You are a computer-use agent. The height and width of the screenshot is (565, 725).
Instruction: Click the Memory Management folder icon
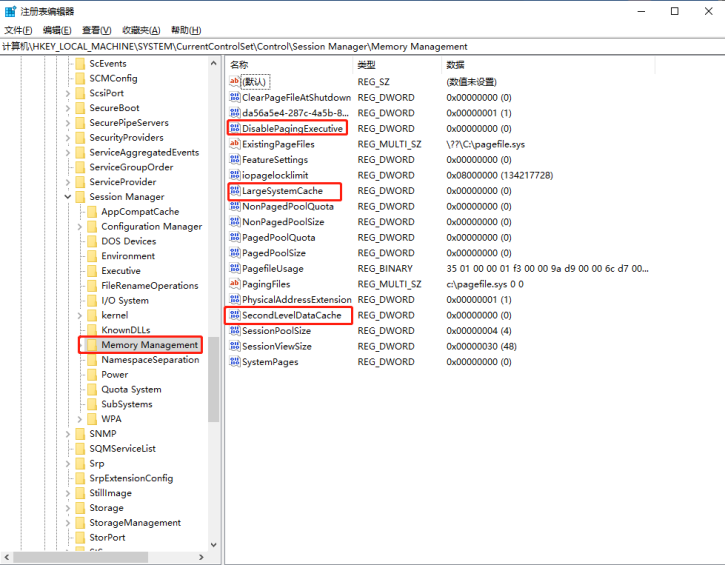(x=91, y=345)
